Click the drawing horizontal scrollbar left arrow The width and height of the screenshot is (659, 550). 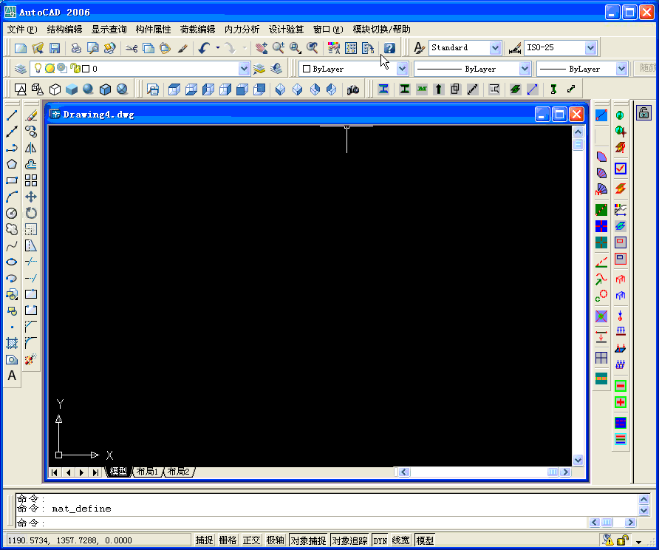(x=404, y=472)
